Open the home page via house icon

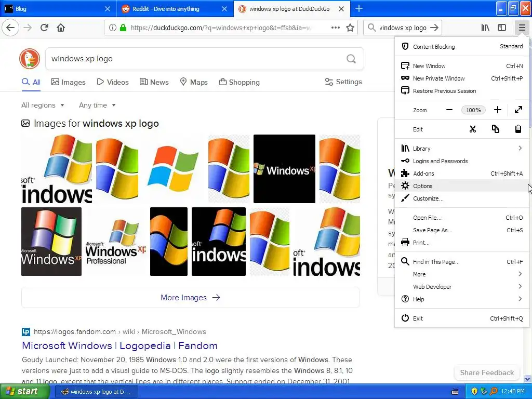tap(61, 28)
